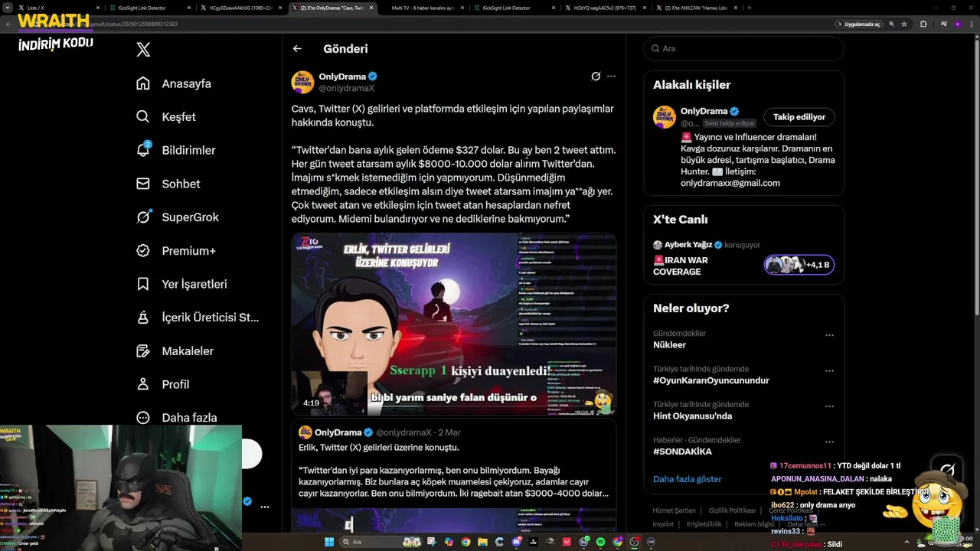
Task: Open İçerik Üreticisi Stüdyosu icon
Action: (x=143, y=318)
